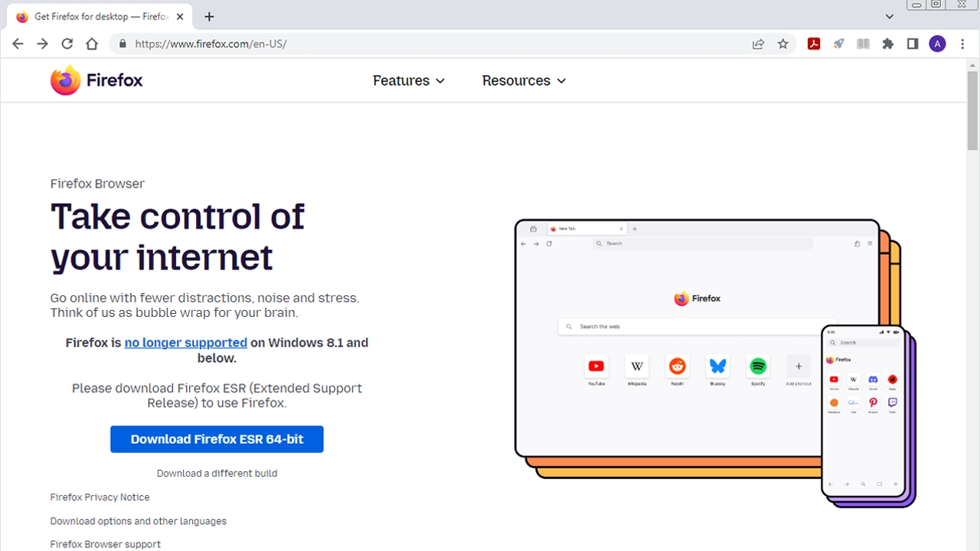980x551 pixels.
Task: Open Download a different build link
Action: (x=217, y=473)
